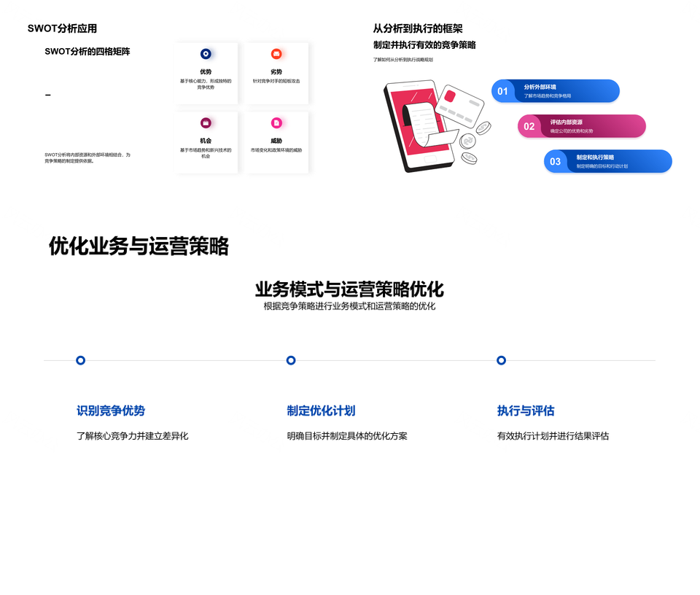Click the SWOT分析将内部资源 description paragraph

[87, 158]
